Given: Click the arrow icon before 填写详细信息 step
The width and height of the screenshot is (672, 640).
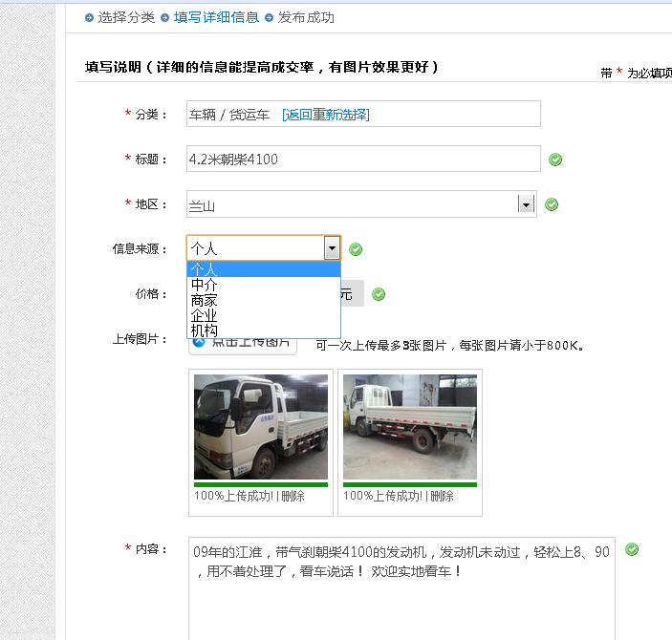Looking at the screenshot, I should (x=164, y=17).
